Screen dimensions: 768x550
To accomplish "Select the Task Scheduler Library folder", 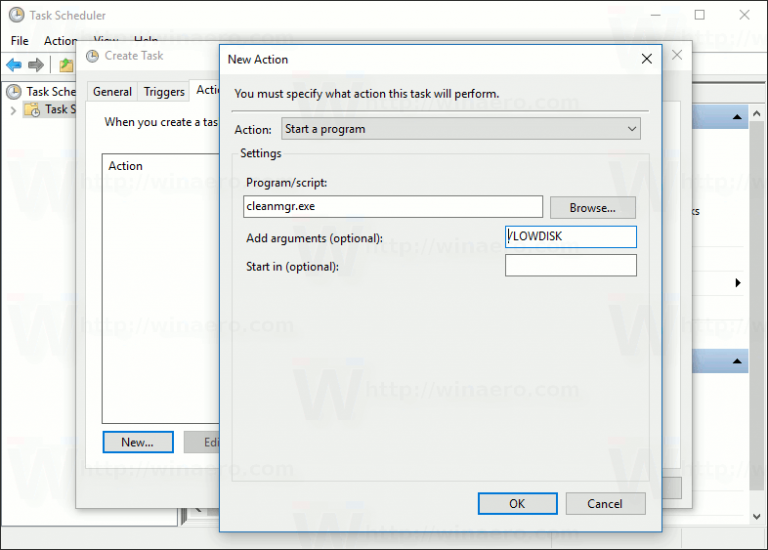I will coord(56,109).
